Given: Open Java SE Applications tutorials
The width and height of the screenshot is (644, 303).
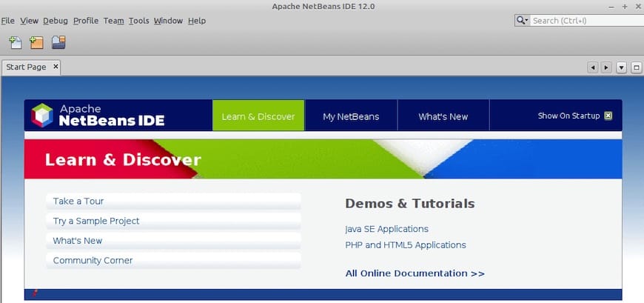Looking at the screenshot, I should [387, 229].
